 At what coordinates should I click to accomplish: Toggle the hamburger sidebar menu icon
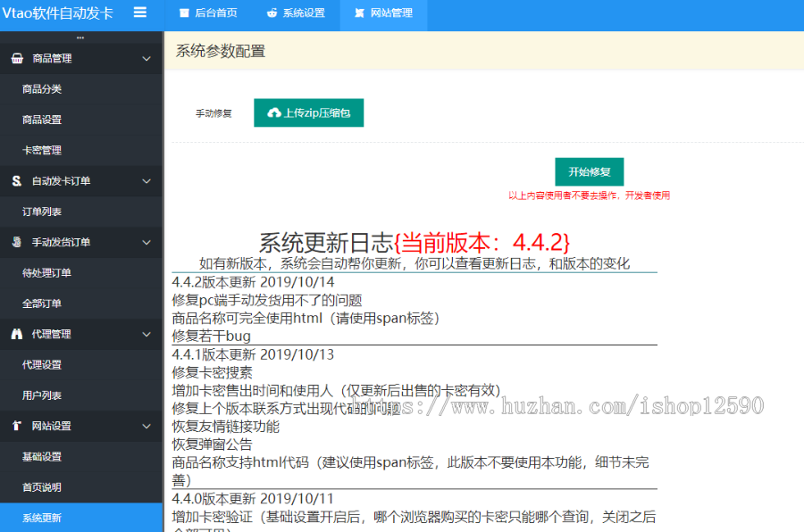[x=140, y=12]
